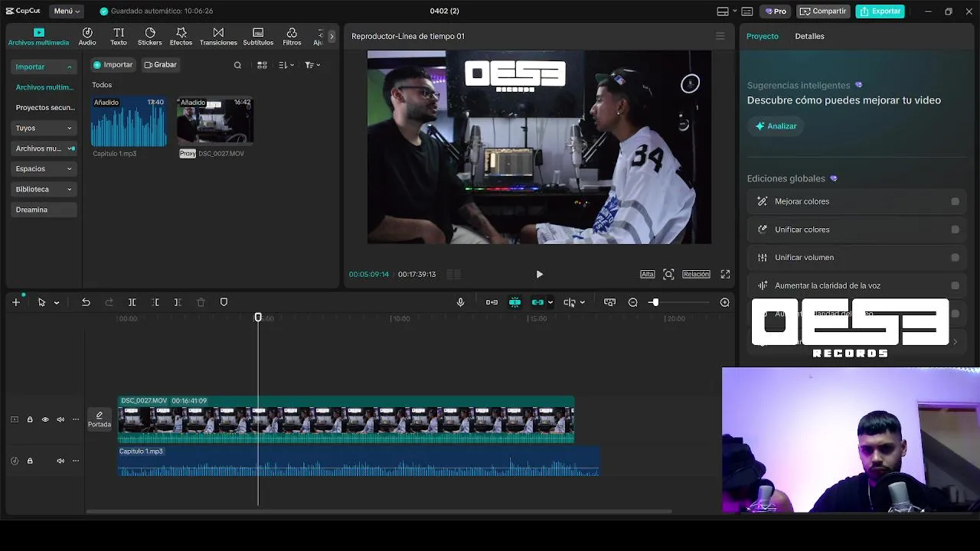Open the selection tool dropdown arrow

click(57, 303)
